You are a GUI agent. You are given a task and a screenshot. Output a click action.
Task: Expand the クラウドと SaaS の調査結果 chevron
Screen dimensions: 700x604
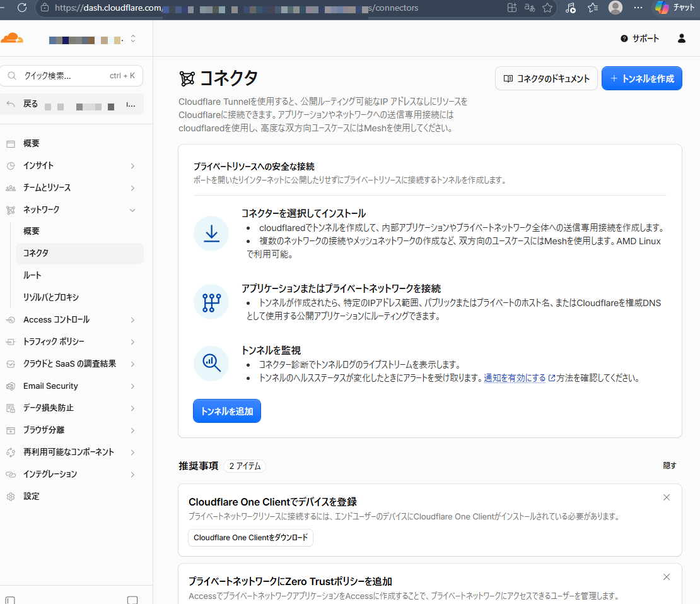(x=132, y=364)
